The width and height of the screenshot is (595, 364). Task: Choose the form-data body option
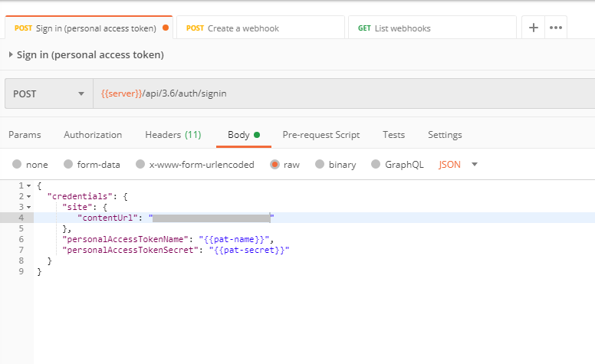[68, 164]
